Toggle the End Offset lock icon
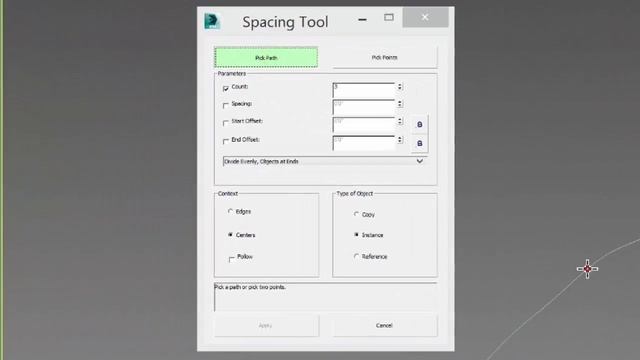This screenshot has width=640, height=360. click(x=420, y=143)
